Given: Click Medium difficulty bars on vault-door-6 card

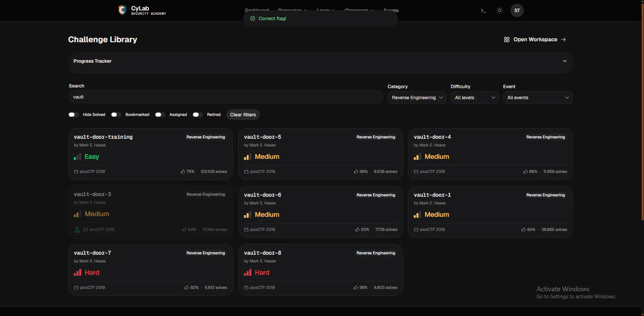Looking at the screenshot, I should point(248,215).
